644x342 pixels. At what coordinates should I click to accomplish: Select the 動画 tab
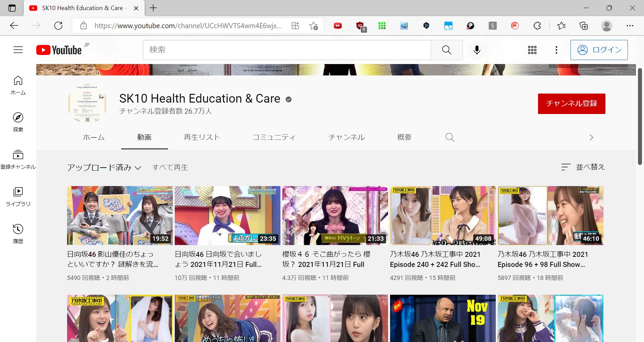click(144, 137)
